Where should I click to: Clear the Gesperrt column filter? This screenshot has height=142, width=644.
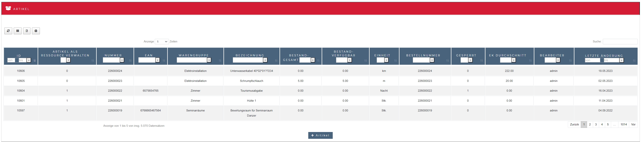(x=470, y=60)
